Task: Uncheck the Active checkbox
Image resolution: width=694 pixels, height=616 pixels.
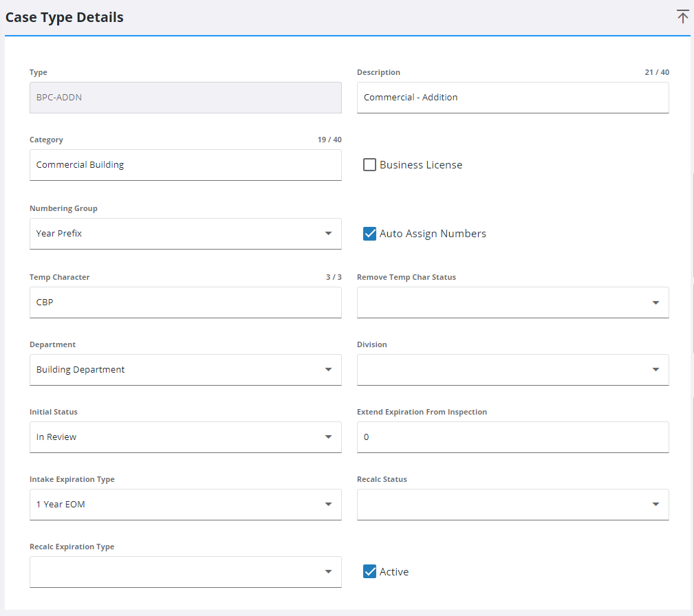Action: [x=369, y=572]
